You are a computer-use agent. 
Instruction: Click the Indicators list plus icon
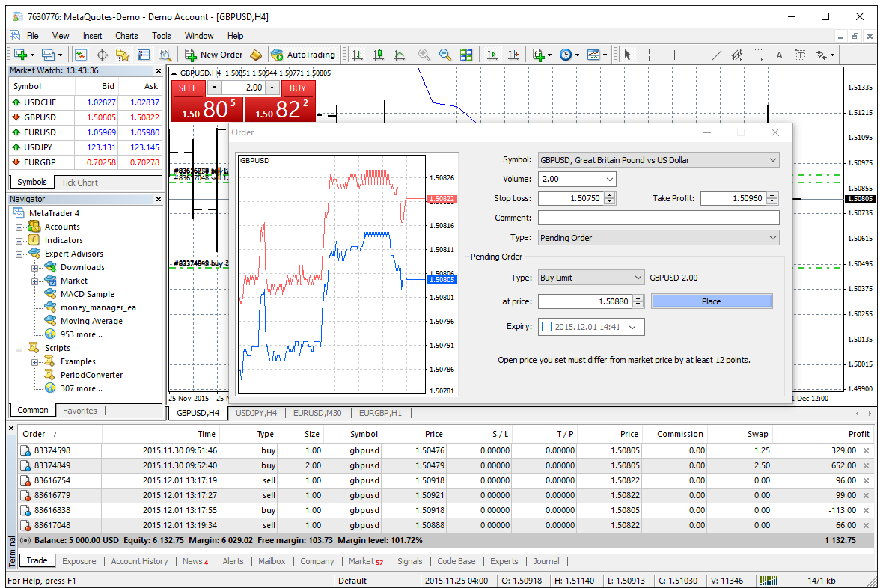(539, 55)
